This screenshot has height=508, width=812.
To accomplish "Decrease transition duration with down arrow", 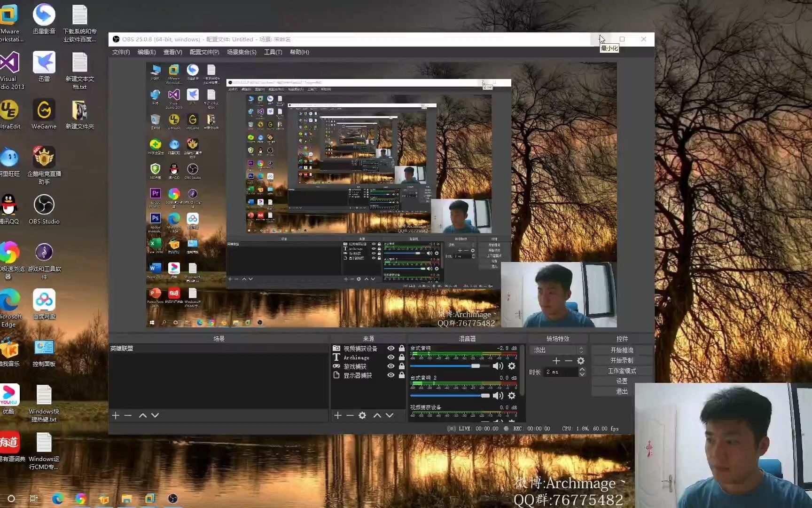I will coord(582,374).
